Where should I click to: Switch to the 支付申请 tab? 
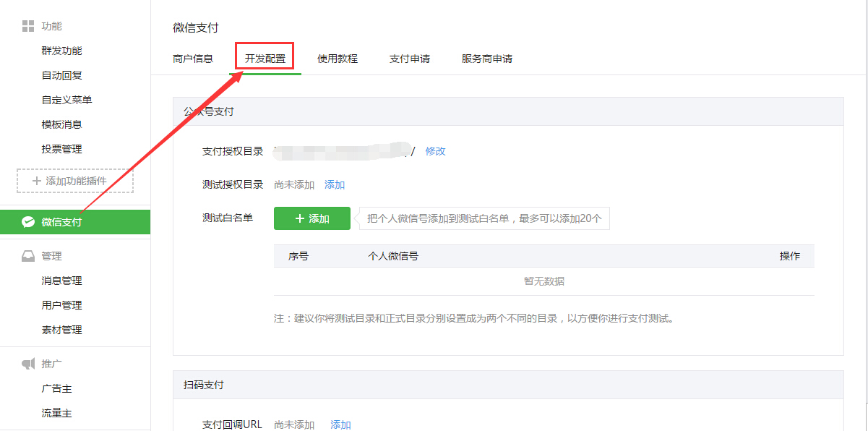410,59
